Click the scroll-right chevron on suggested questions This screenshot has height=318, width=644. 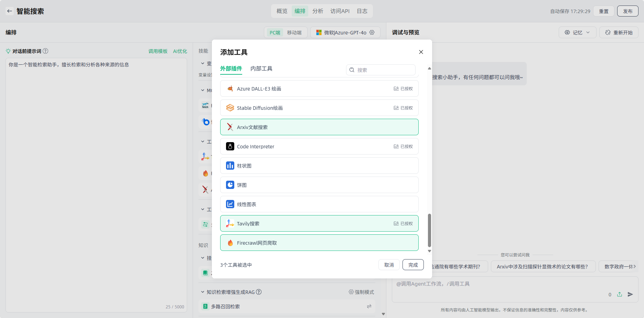635,266
